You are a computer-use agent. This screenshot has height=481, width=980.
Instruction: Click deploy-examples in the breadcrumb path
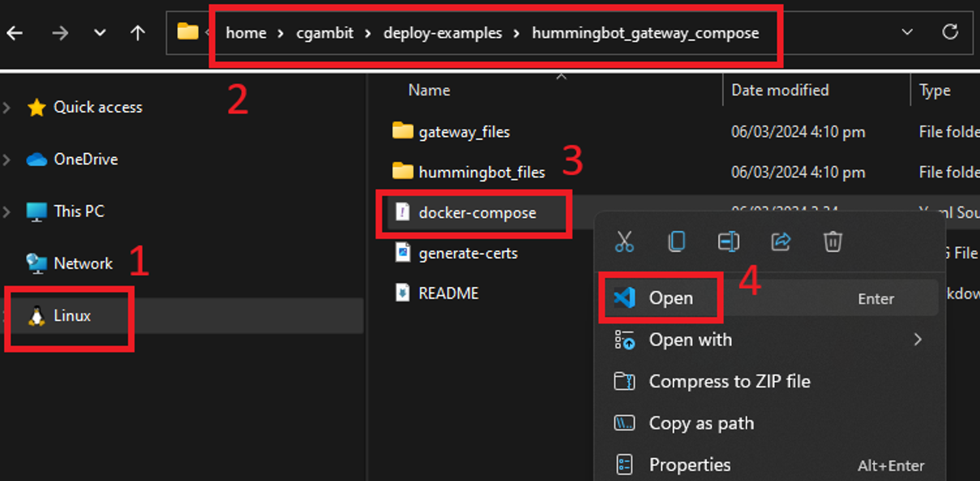pyautogui.click(x=442, y=33)
